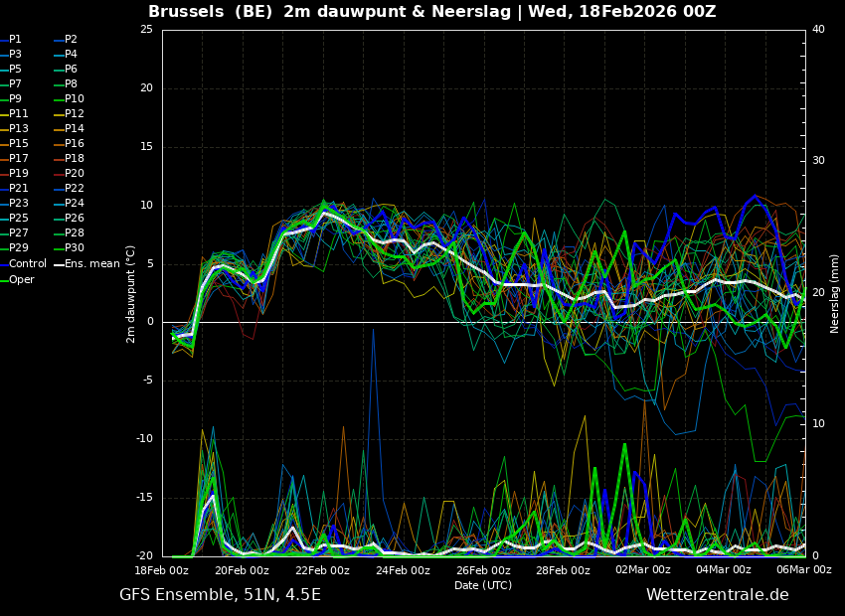Click the 06Mar 00z date tick

click(804, 569)
